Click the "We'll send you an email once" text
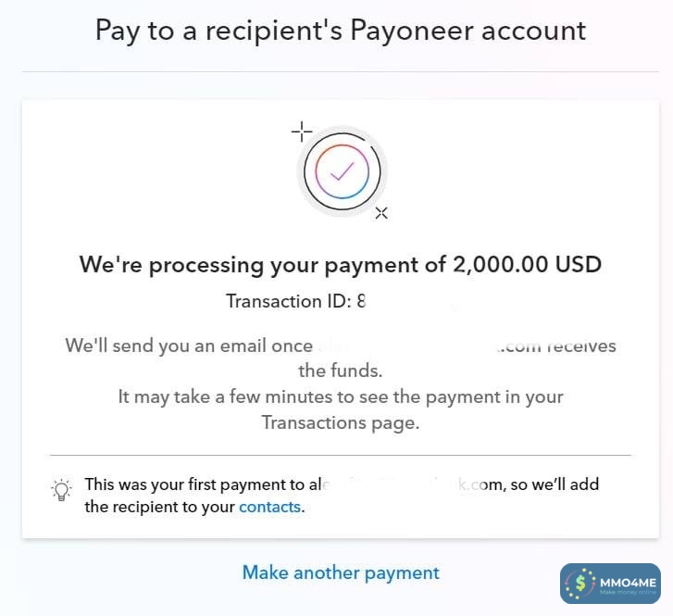Image resolution: width=673 pixels, height=616 pixels. tap(189, 346)
